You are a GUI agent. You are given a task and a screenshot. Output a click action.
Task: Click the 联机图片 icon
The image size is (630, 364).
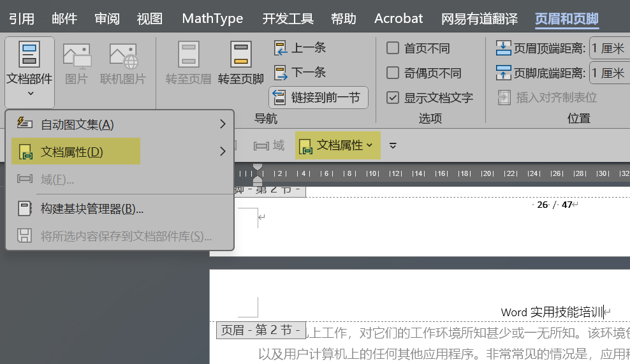(x=123, y=56)
